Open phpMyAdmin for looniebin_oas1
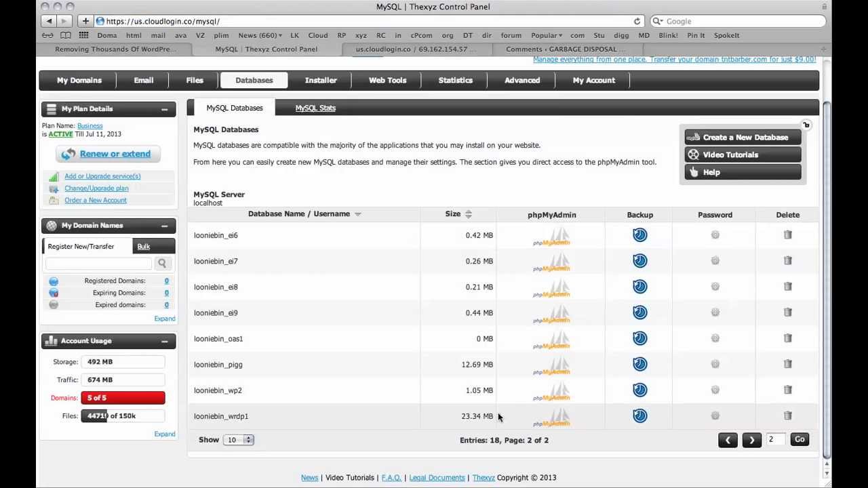Image resolution: width=868 pixels, height=488 pixels. (x=551, y=341)
